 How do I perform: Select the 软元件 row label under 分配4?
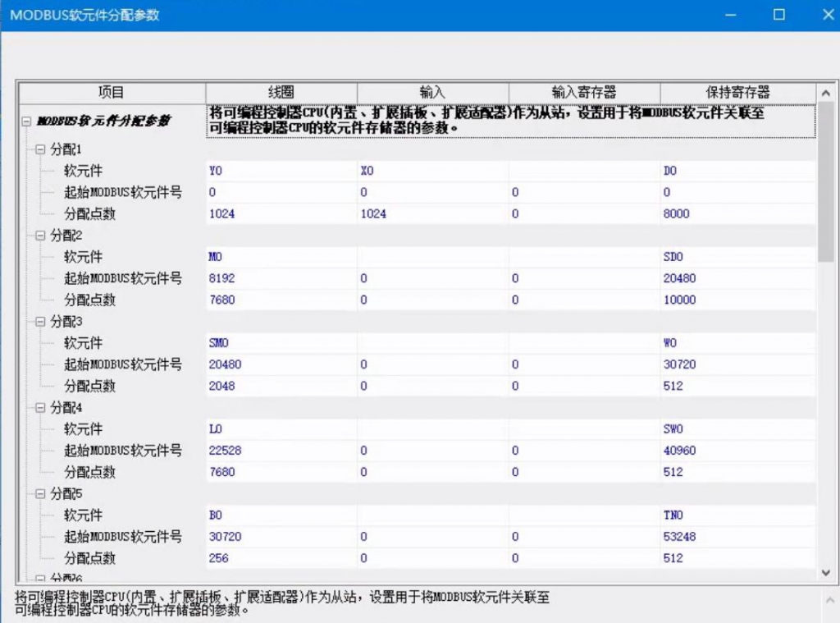pos(83,429)
